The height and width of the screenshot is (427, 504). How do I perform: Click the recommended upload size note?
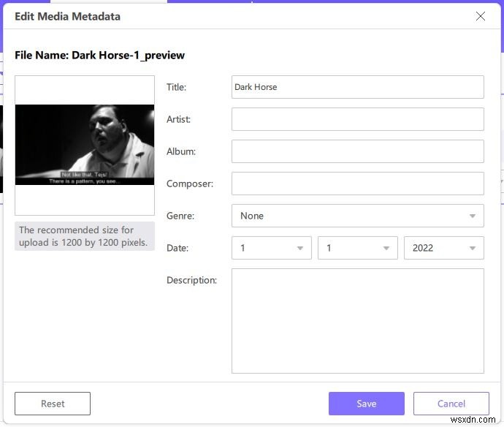tap(85, 236)
